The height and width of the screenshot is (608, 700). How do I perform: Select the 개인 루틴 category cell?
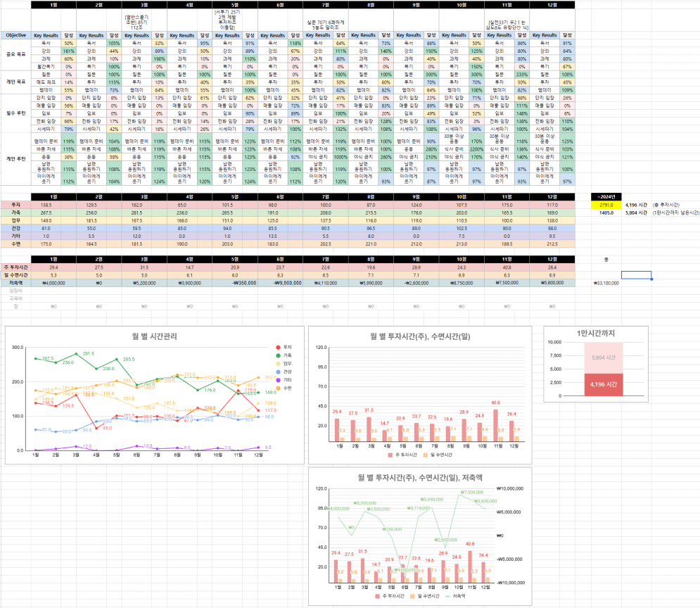pyautogui.click(x=15, y=159)
